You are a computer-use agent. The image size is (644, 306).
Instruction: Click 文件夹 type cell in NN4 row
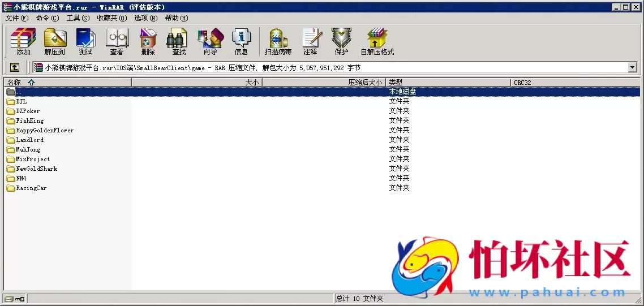click(399, 178)
